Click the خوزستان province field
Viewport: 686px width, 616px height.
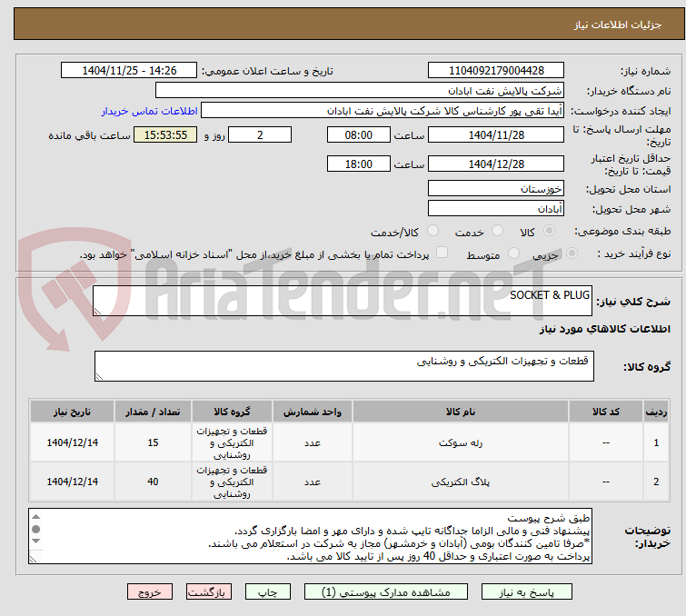[x=496, y=189]
